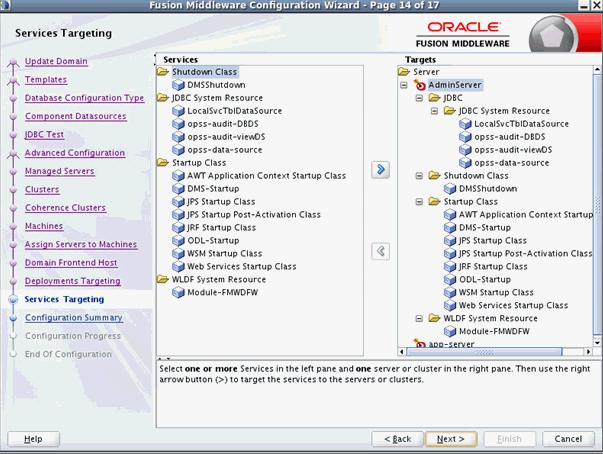Select JRF Startup Class in Targets pane
This screenshot has height=454, width=603.
(493, 266)
